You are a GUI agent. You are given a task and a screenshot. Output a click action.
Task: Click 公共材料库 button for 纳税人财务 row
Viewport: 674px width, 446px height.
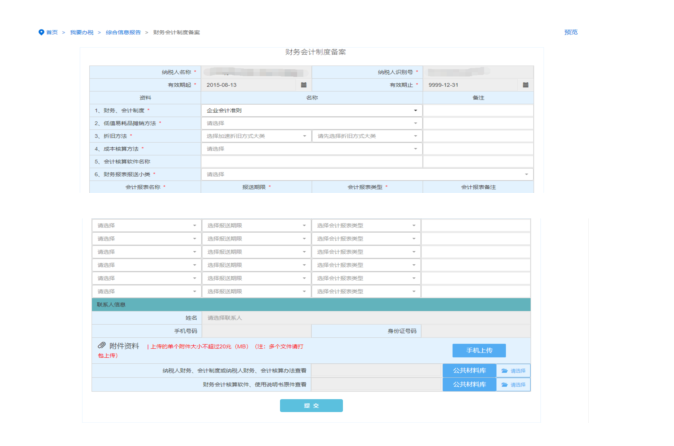coord(469,371)
